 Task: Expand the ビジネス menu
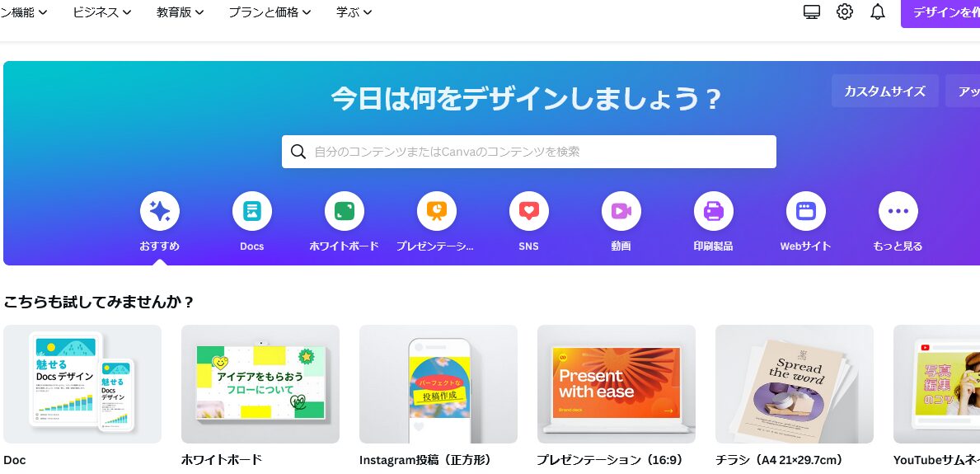point(102,12)
